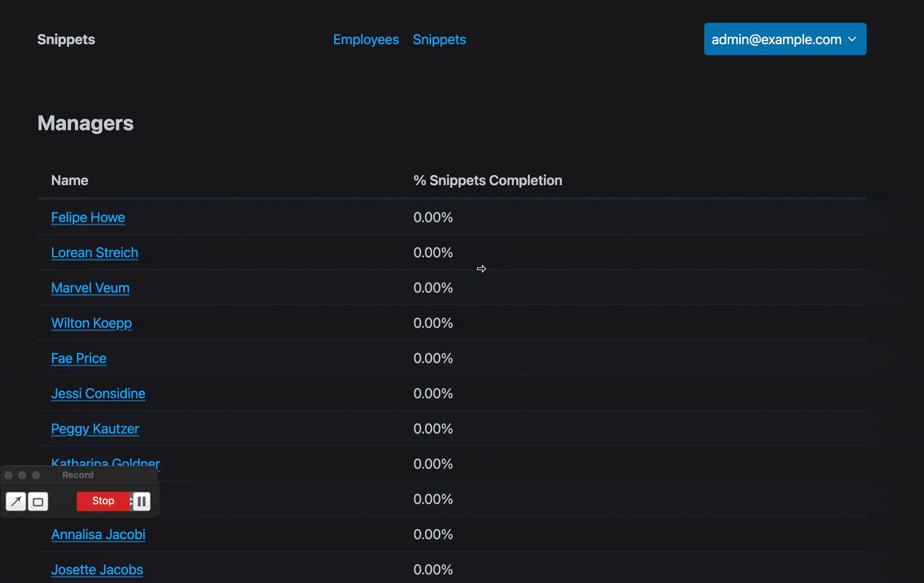
Task: Open Felipe Howe's manager page
Action: 88,217
